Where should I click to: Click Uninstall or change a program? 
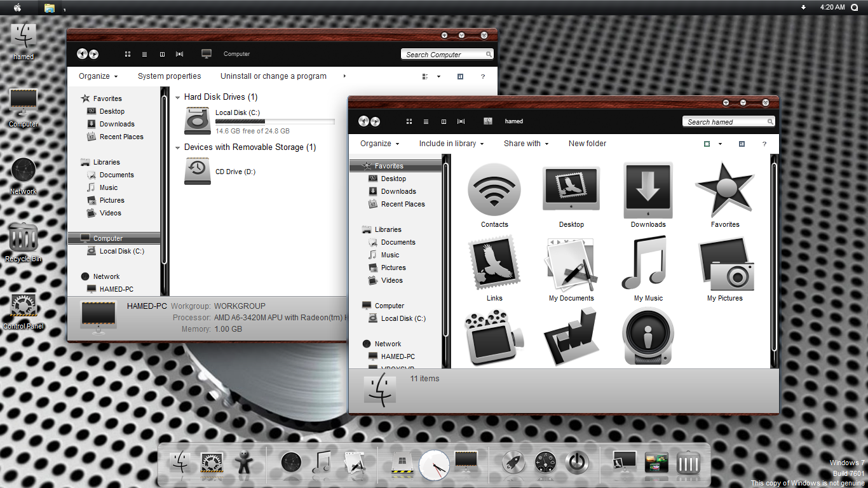coord(273,76)
